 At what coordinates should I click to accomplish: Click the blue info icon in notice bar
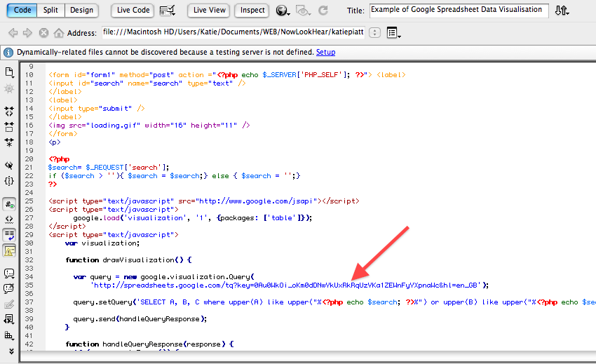tap(8, 53)
